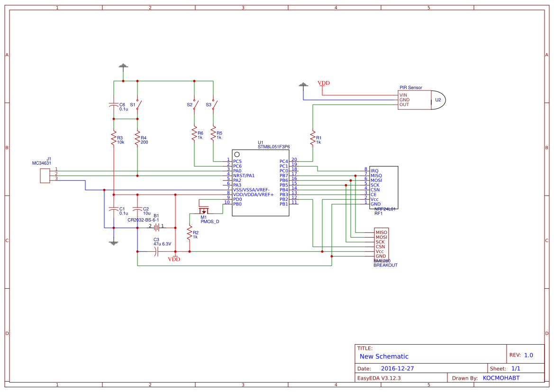Screen dimensions: 554x392
Task: Select the 10k resistor R3
Action: point(114,136)
